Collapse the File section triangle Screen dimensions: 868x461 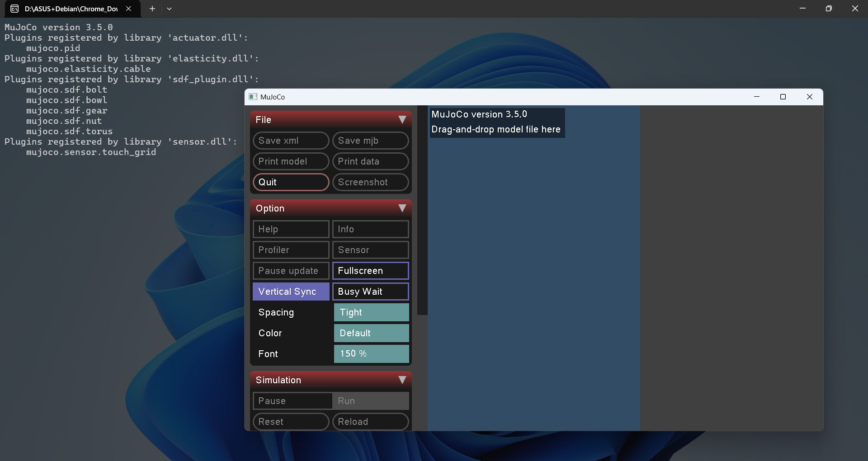[x=402, y=119]
